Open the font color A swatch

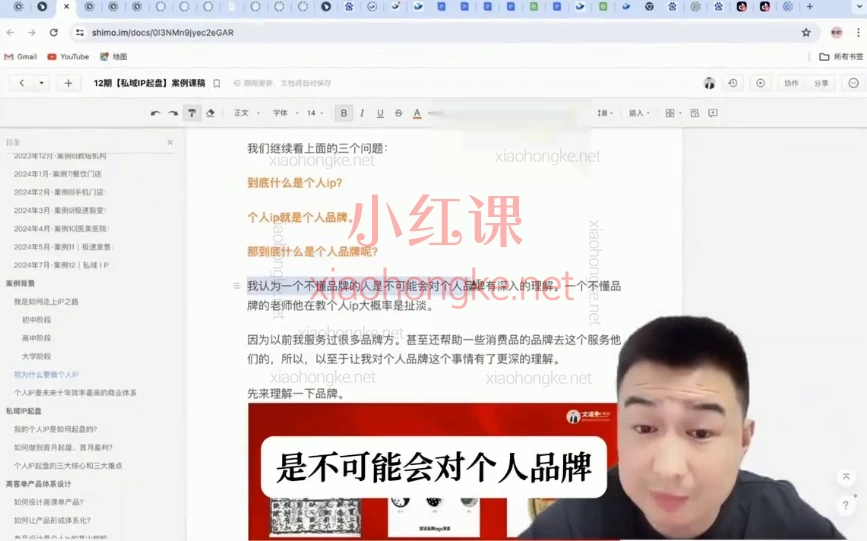click(417, 113)
